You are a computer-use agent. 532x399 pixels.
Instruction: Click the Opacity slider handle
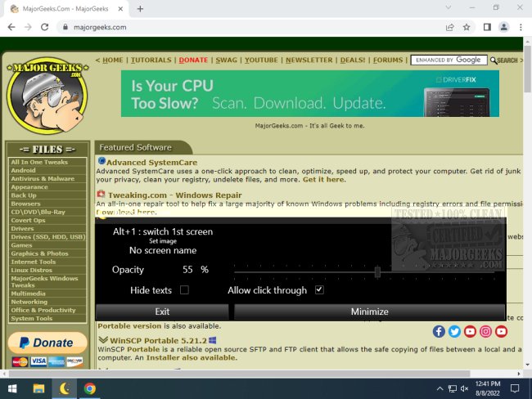(377, 271)
